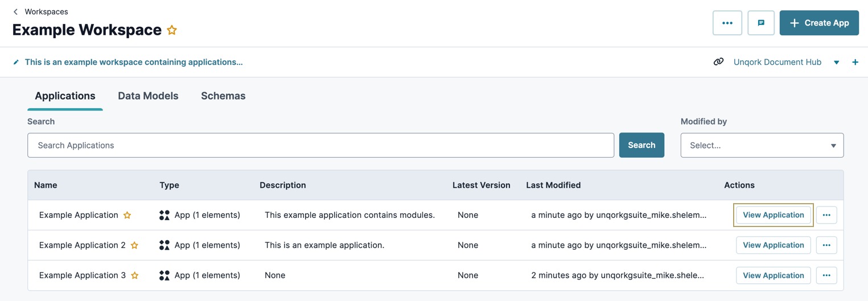The width and height of the screenshot is (868, 301).
Task: Switch to the Data Models tab
Action: coord(148,96)
